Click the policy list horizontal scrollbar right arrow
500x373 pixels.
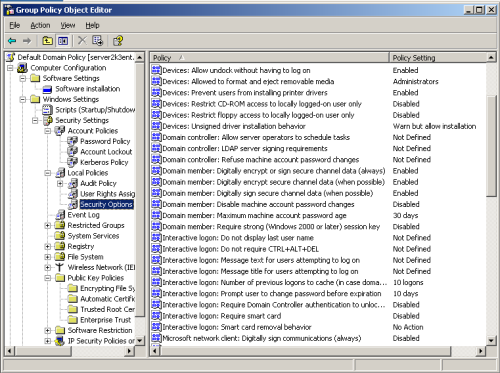[481, 351]
